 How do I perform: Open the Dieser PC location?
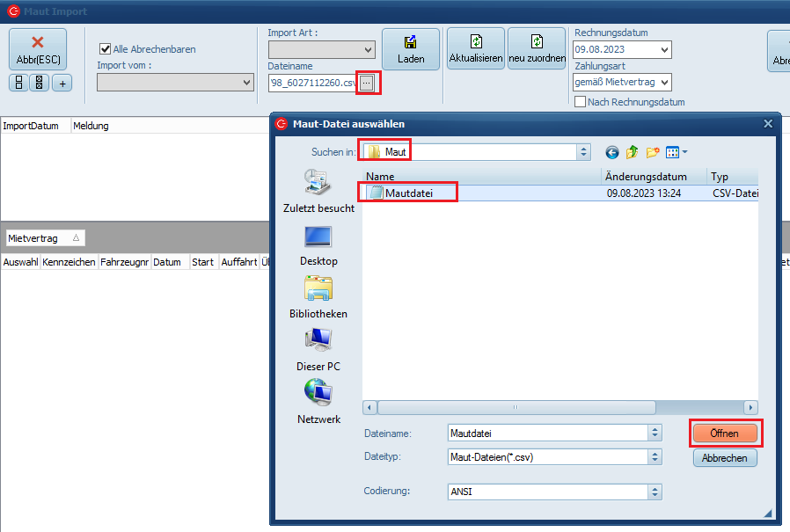(318, 349)
